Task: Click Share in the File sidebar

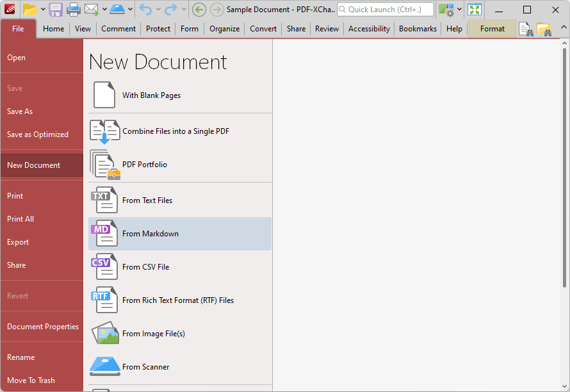Action: click(x=42, y=265)
